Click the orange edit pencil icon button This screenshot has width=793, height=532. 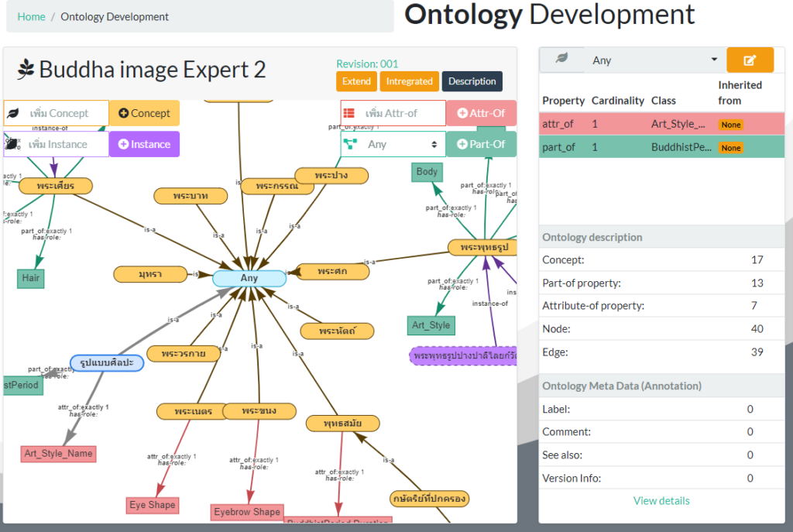(x=750, y=60)
